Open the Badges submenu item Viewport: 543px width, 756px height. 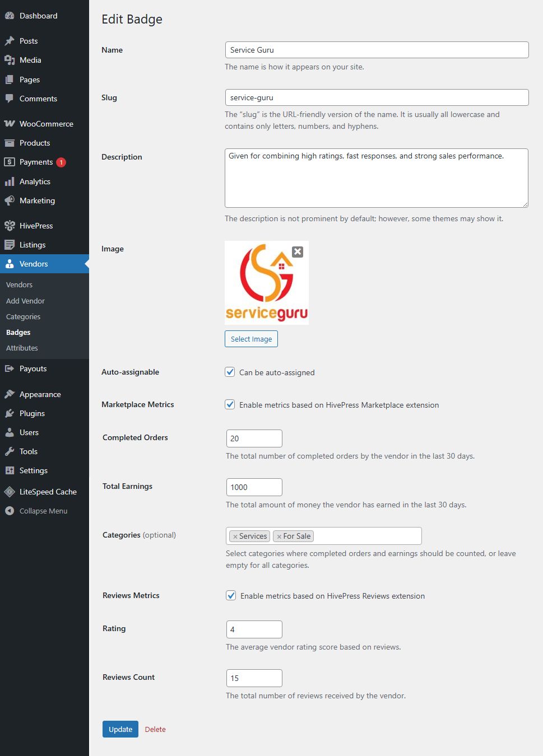coord(18,332)
